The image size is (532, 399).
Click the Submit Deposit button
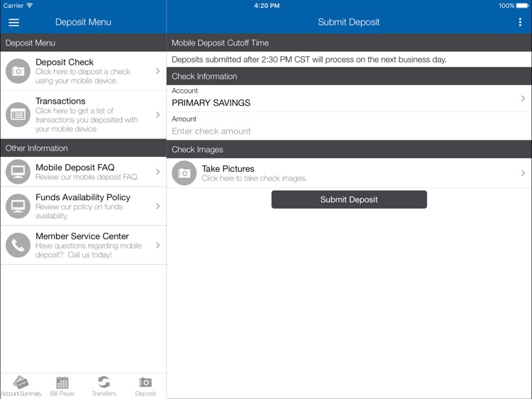(x=349, y=199)
